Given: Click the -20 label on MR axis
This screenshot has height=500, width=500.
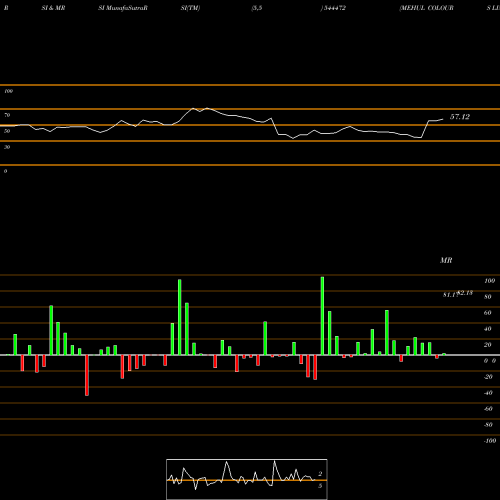Looking at the screenshot, I should [488, 377].
